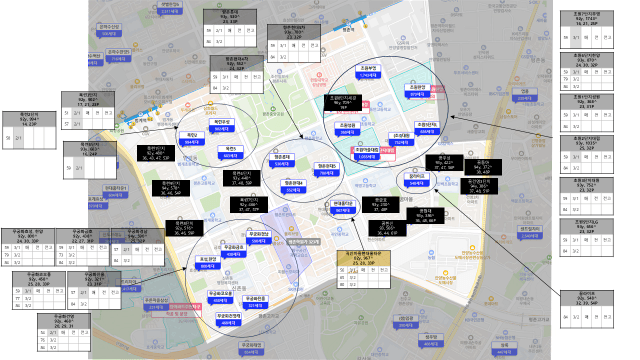Click the 598세대 apartment marker
640x360 pixels.
coord(259,238)
